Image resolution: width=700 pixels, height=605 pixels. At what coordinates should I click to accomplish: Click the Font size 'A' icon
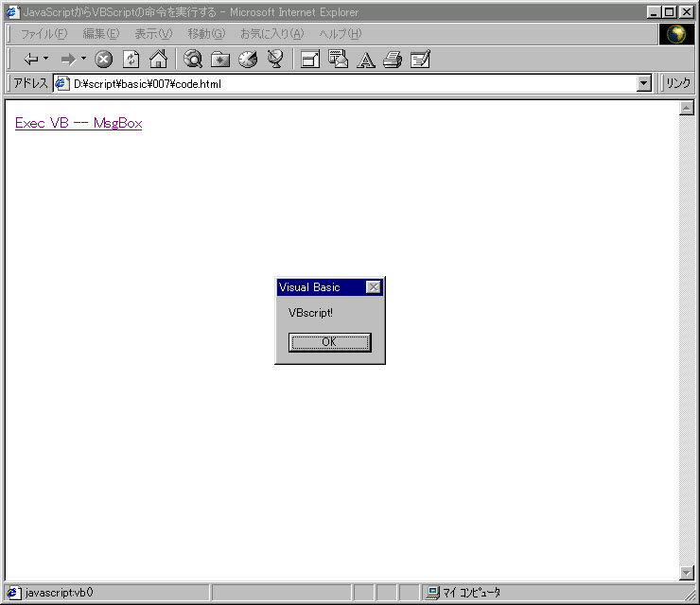(366, 60)
